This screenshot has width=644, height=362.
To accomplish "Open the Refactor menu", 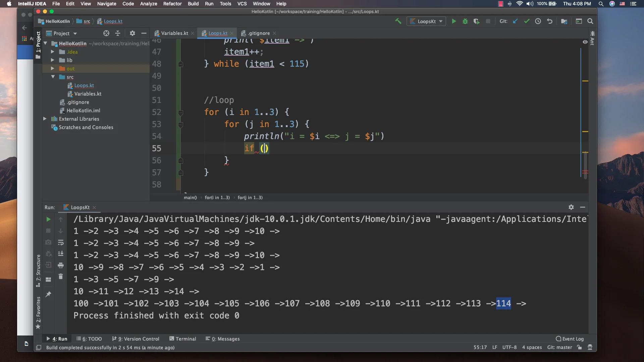I will (172, 4).
